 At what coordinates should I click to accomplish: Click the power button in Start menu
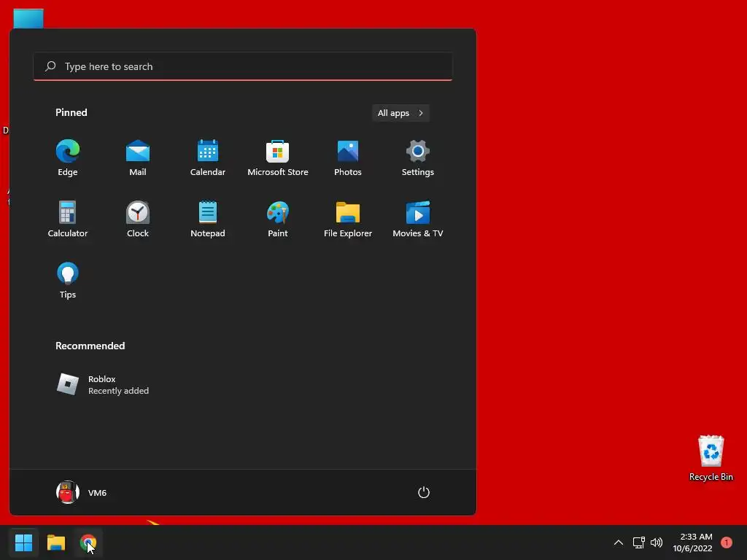pos(424,492)
